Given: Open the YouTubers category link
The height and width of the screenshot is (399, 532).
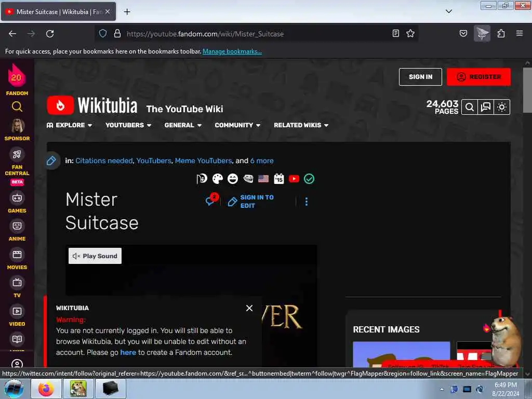Looking at the screenshot, I should click(x=154, y=161).
